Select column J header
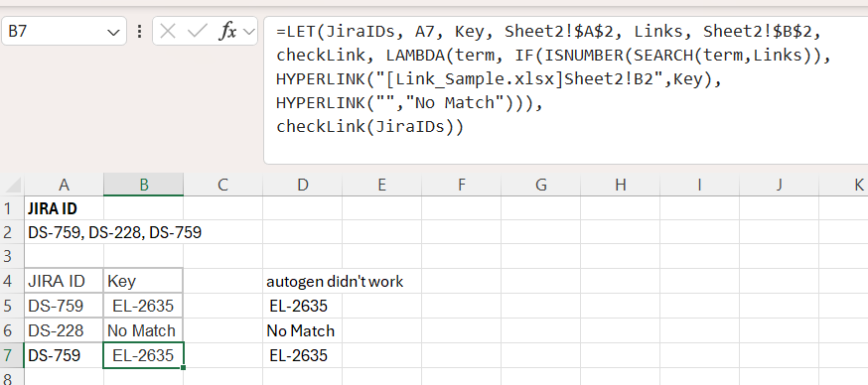This screenshot has width=868, height=385. click(779, 185)
